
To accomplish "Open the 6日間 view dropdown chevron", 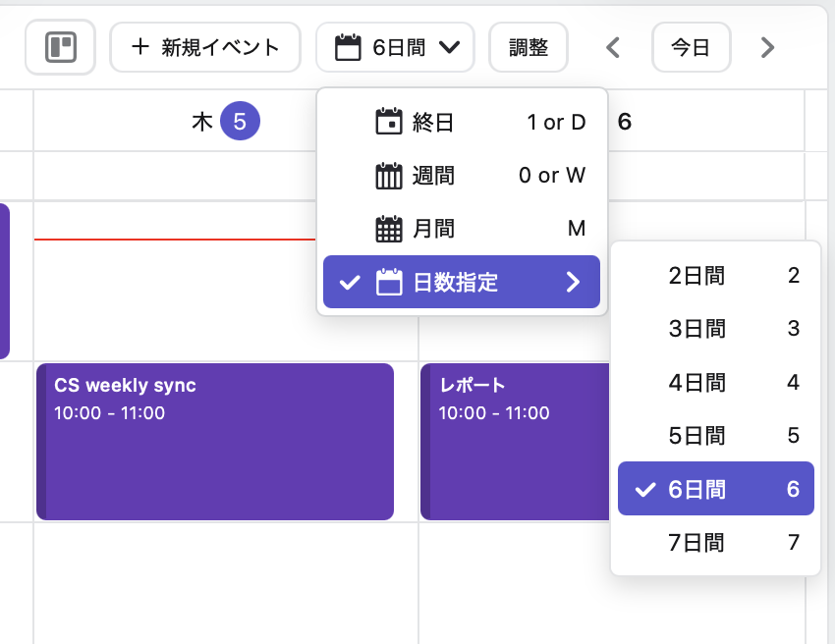I will pos(451,46).
